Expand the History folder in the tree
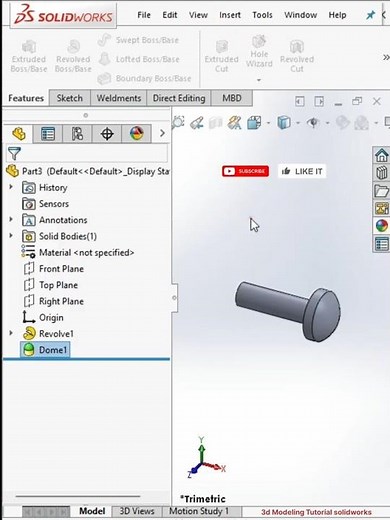390x520 pixels. [x=11, y=187]
